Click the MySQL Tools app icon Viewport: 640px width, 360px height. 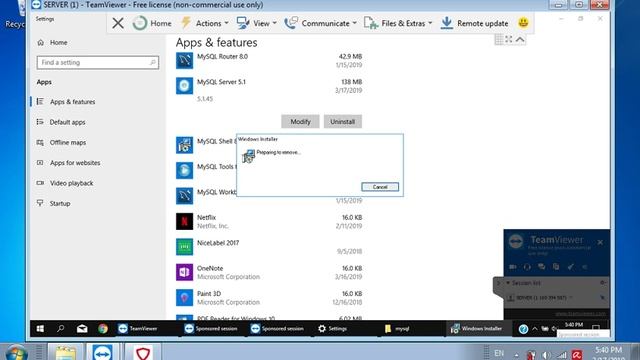coord(184,171)
